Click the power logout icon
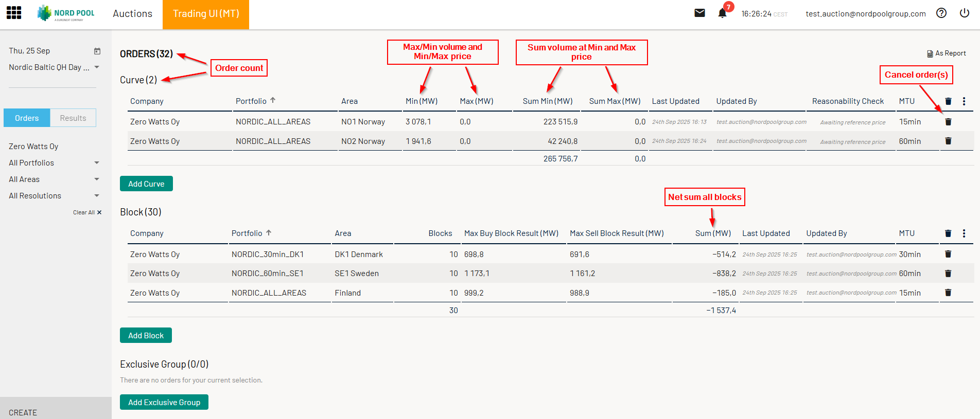This screenshot has height=419, width=980. point(965,13)
